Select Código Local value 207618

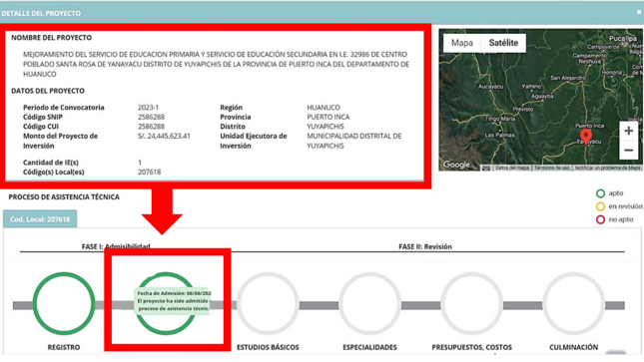coord(149,172)
